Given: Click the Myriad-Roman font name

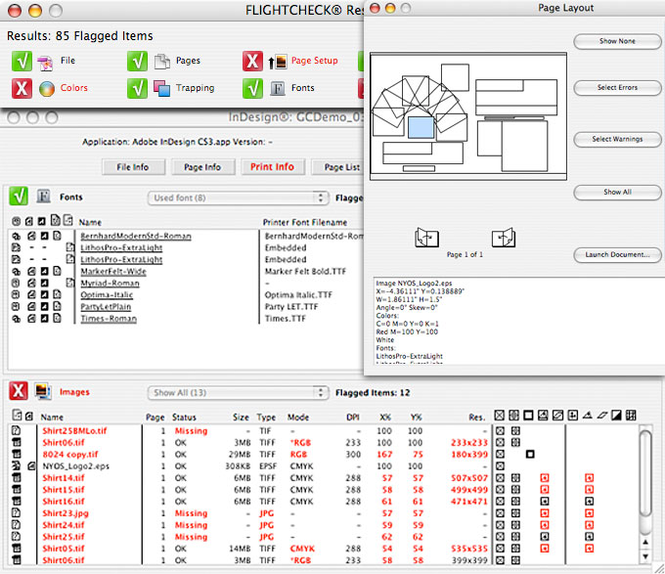Looking at the screenshot, I should (x=110, y=283).
